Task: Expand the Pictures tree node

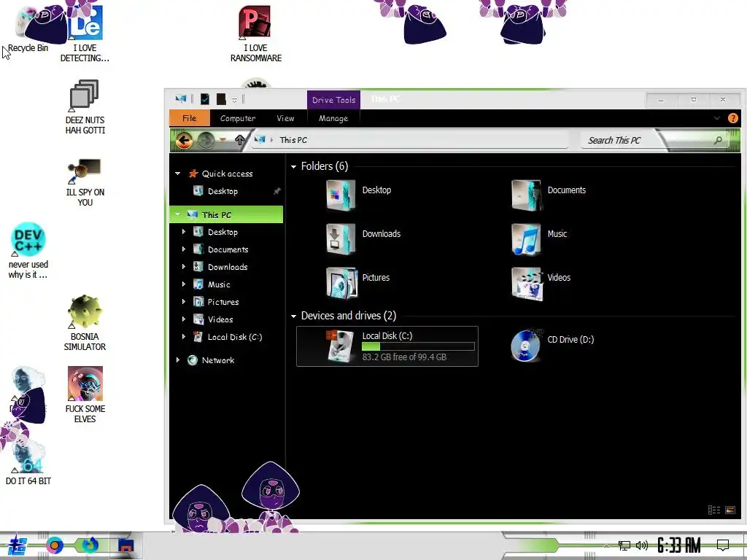Action: pos(183,302)
